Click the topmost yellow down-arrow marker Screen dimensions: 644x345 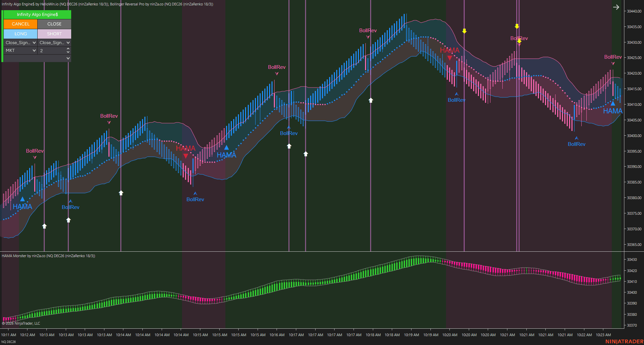517,26
